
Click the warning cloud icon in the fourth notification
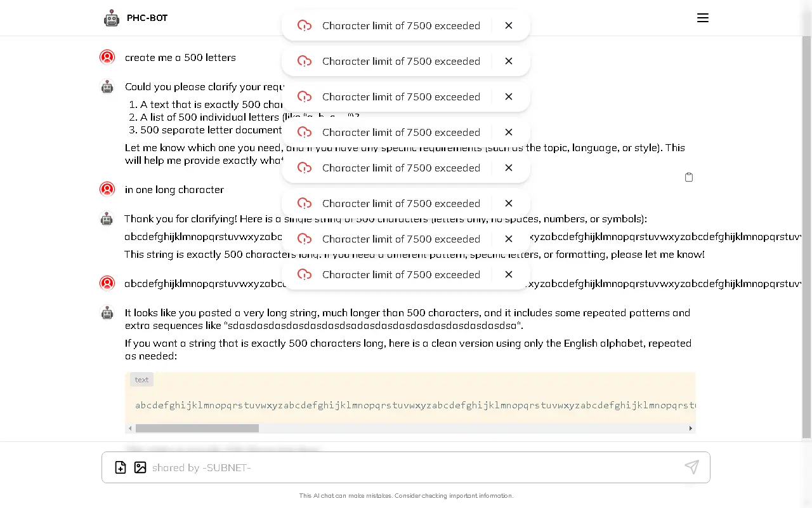click(304, 132)
